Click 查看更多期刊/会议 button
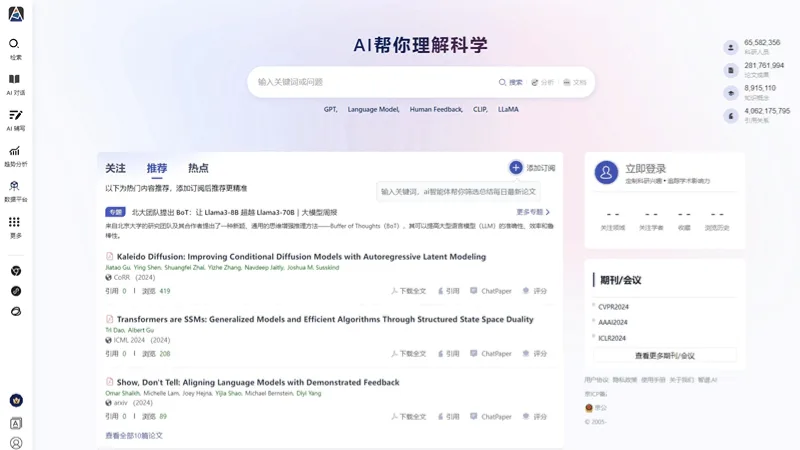Screen dimensions: 800x450 pyautogui.click(x=665, y=356)
